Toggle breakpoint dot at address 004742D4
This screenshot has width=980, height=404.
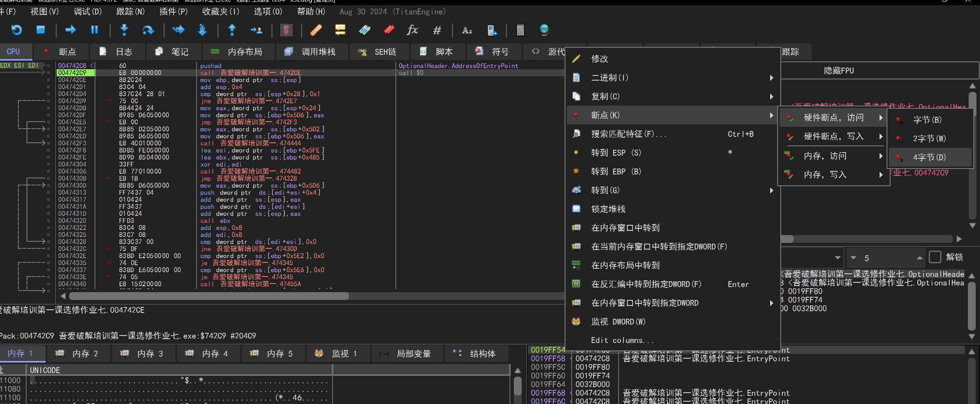coord(48,94)
